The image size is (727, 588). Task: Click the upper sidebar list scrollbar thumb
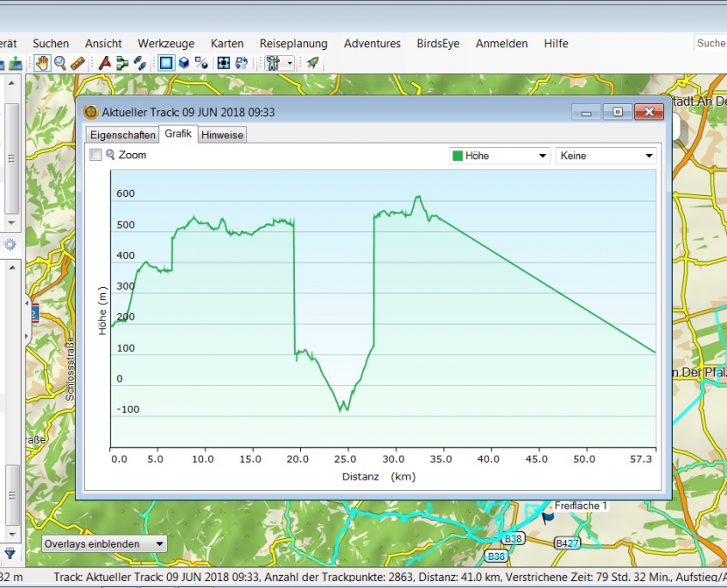tap(12, 158)
